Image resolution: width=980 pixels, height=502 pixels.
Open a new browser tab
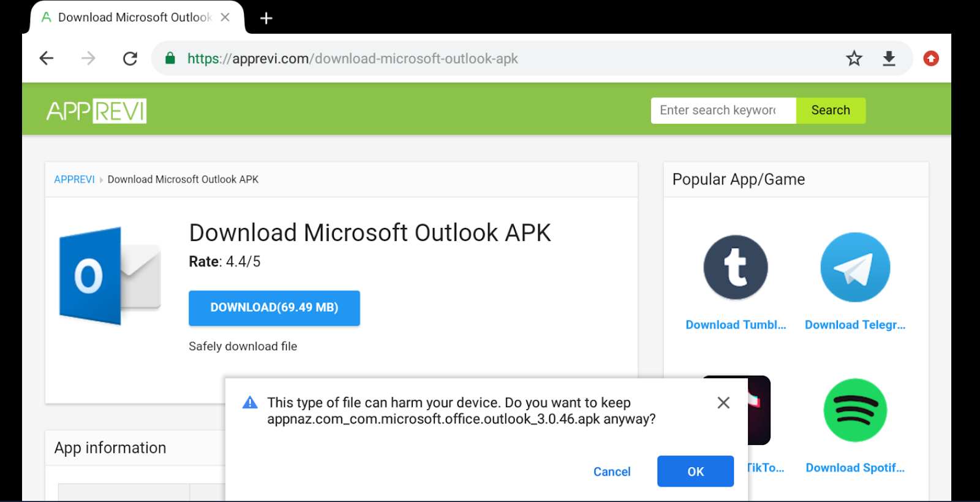266,18
